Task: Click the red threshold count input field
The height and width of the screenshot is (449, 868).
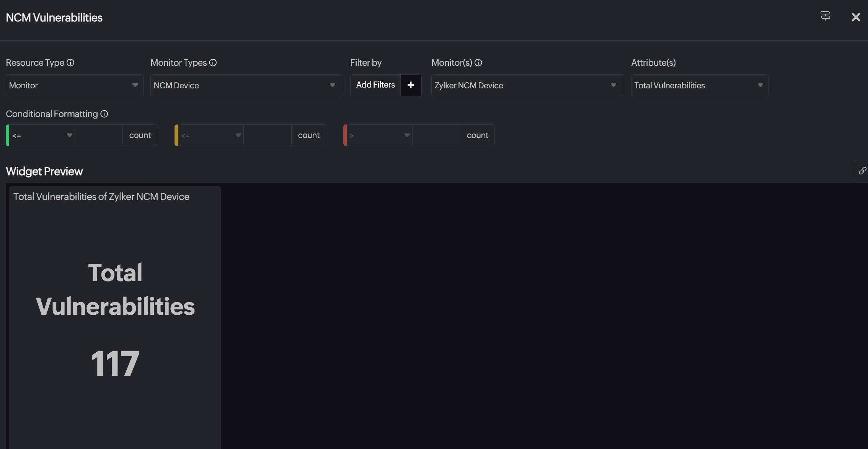Action: pyautogui.click(x=436, y=135)
